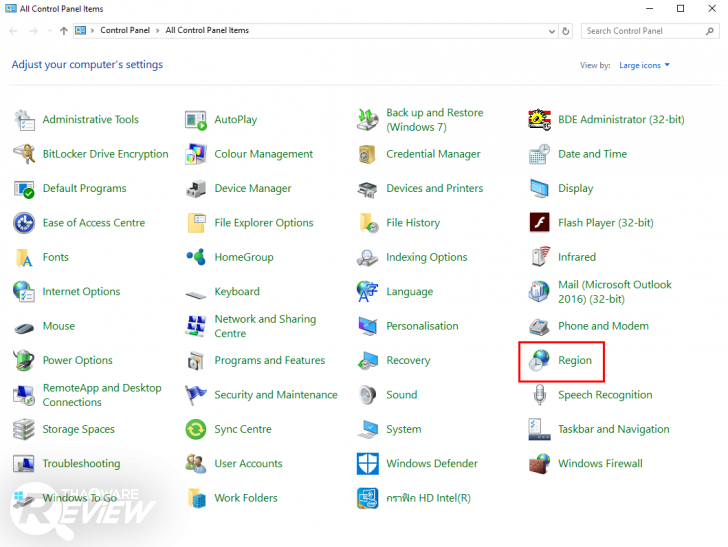Open the Security and Maintenance link
This screenshot has width=728, height=547.
276,395
